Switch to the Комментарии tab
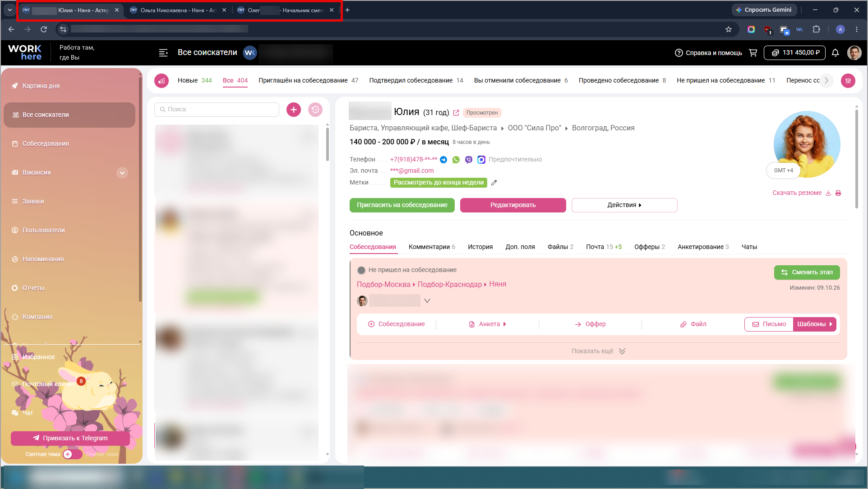868x489 pixels. pyautogui.click(x=432, y=247)
